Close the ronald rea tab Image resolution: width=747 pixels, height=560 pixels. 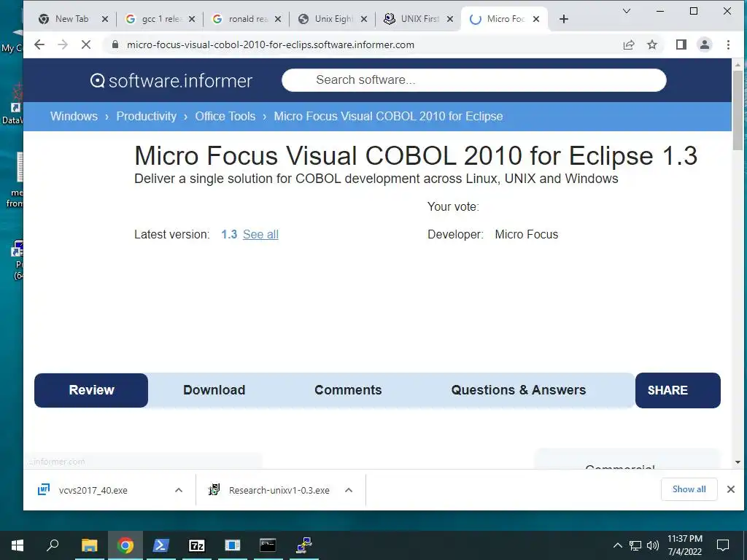pyautogui.click(x=278, y=19)
